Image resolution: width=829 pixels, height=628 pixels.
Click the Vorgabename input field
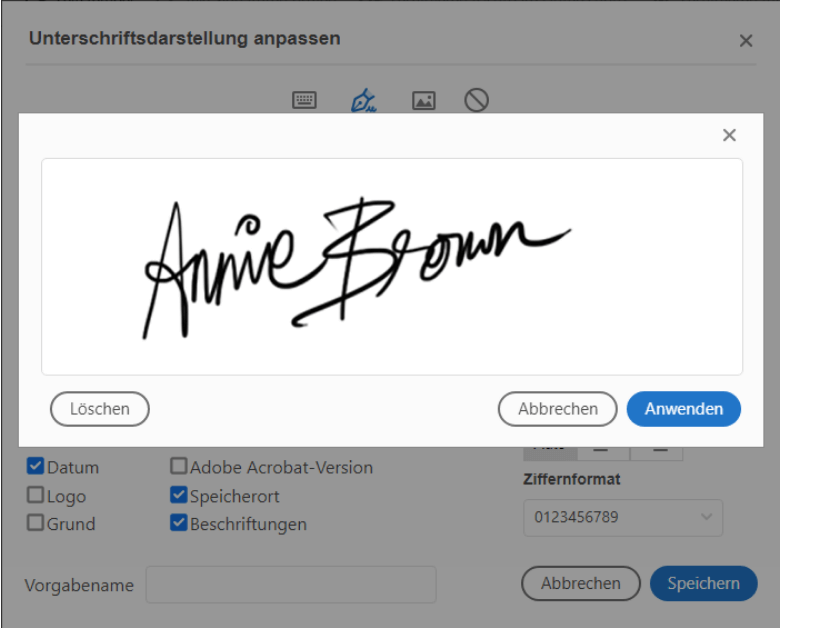pyautogui.click(x=290, y=585)
